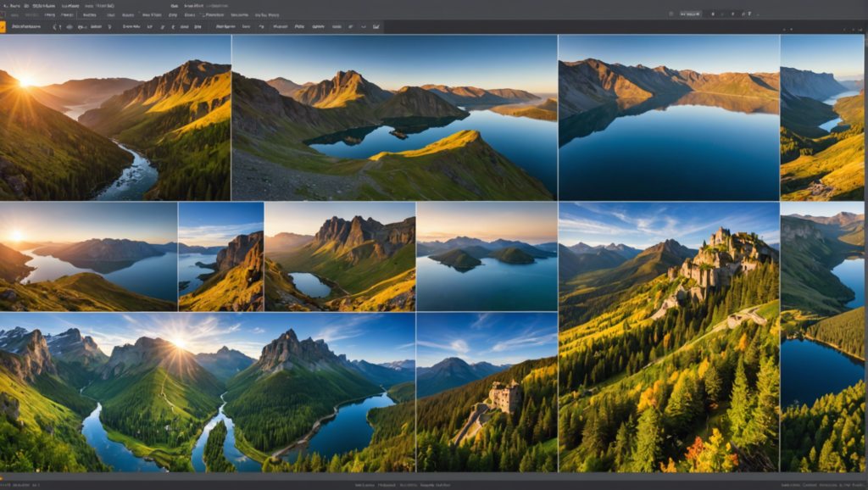Select the mirror-calm lake reflection photo
The image size is (868, 490).
pos(669,118)
